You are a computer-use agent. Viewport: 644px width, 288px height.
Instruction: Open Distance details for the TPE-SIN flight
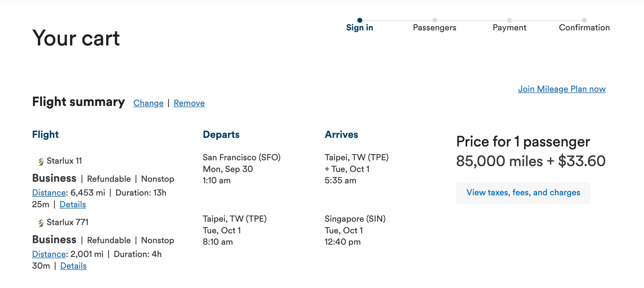pyautogui.click(x=49, y=254)
